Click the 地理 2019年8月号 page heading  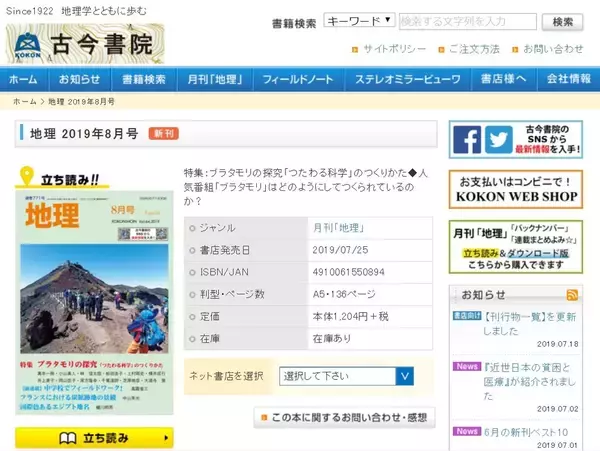(84, 134)
